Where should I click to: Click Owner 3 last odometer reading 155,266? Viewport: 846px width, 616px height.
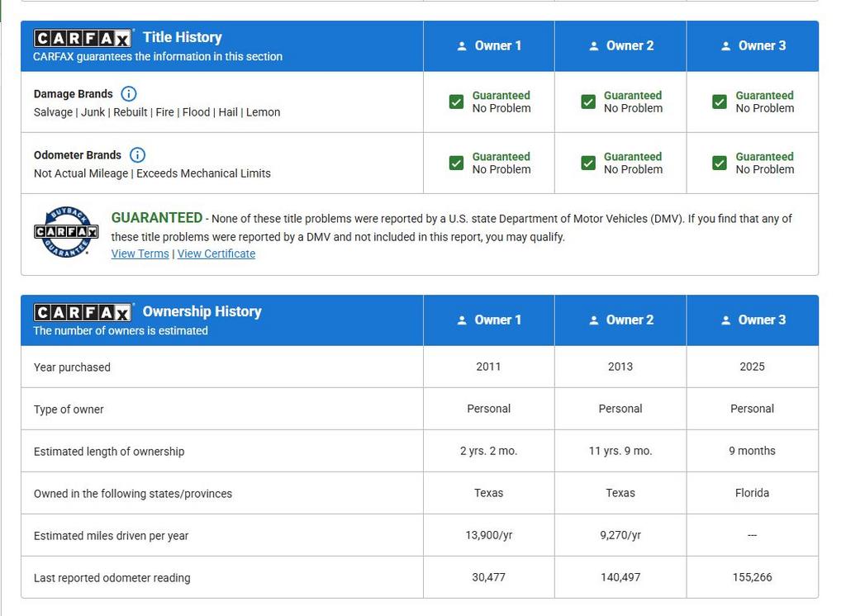(752, 577)
